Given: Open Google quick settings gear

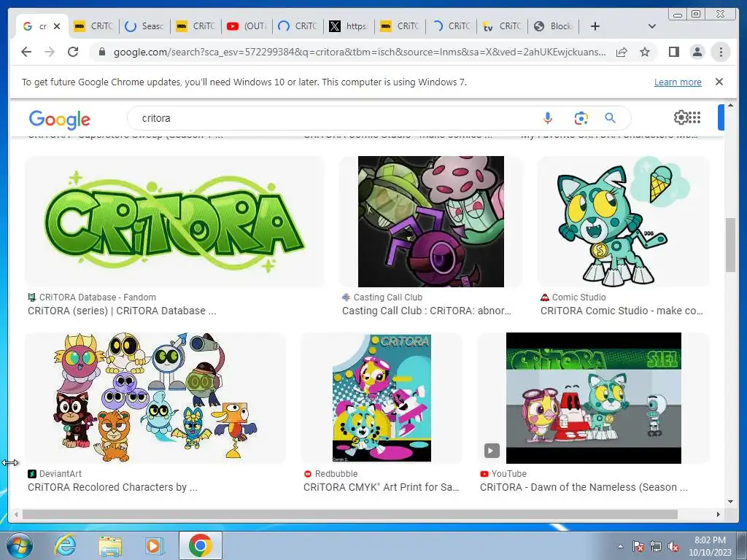Looking at the screenshot, I should pos(681,117).
